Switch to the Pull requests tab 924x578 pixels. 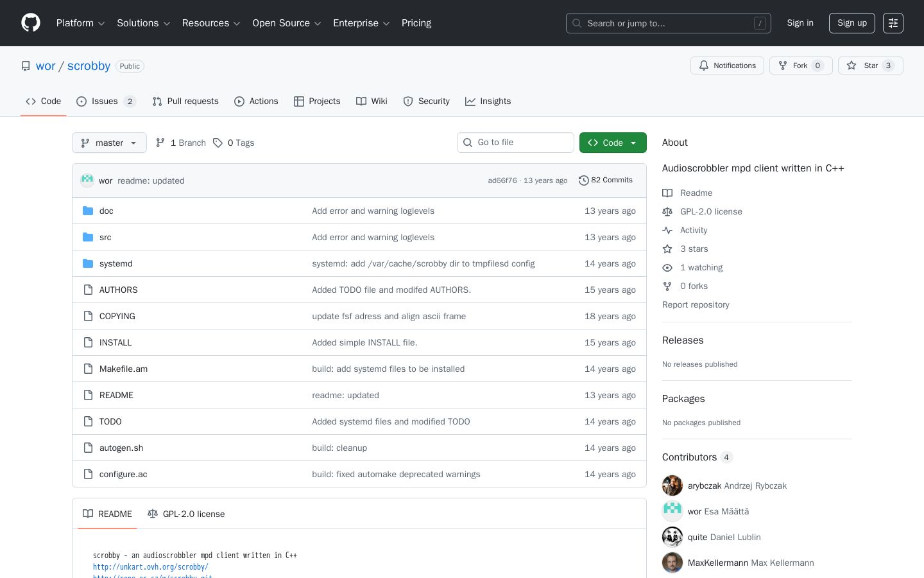(x=185, y=101)
